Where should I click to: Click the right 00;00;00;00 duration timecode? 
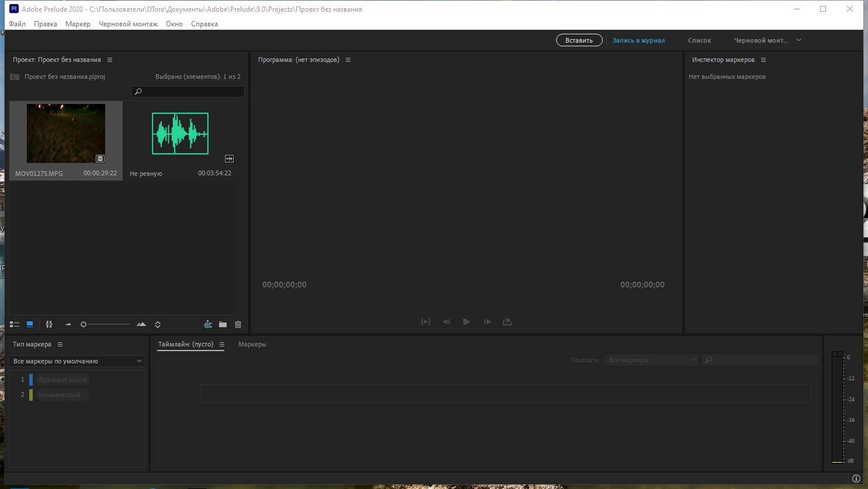pos(643,285)
